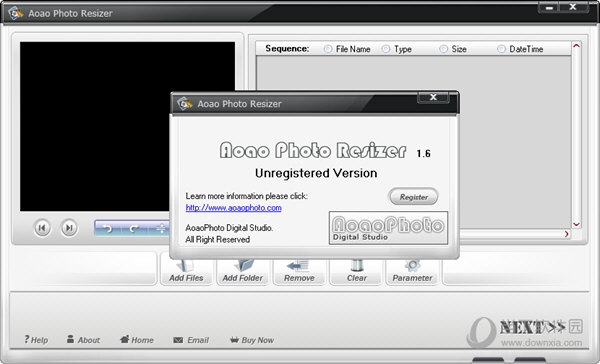Open the aoaophoto.com website link
600x364 pixels.
pos(233,208)
